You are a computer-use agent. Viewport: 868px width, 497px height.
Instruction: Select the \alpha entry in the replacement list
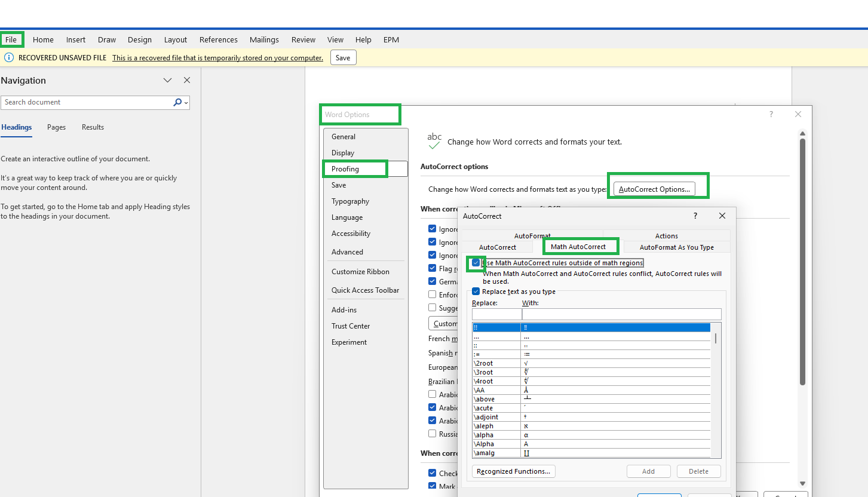pyautogui.click(x=496, y=435)
